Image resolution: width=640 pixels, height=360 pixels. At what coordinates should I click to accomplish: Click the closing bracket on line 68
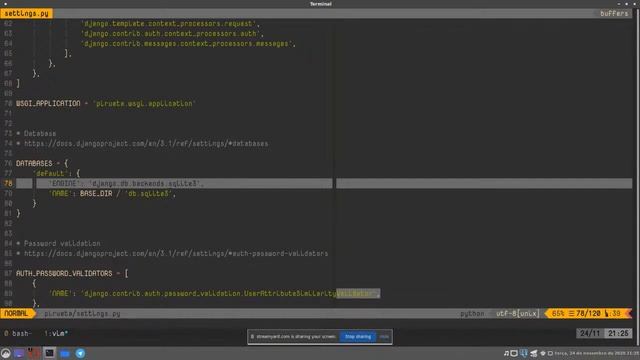pyautogui.click(x=18, y=83)
